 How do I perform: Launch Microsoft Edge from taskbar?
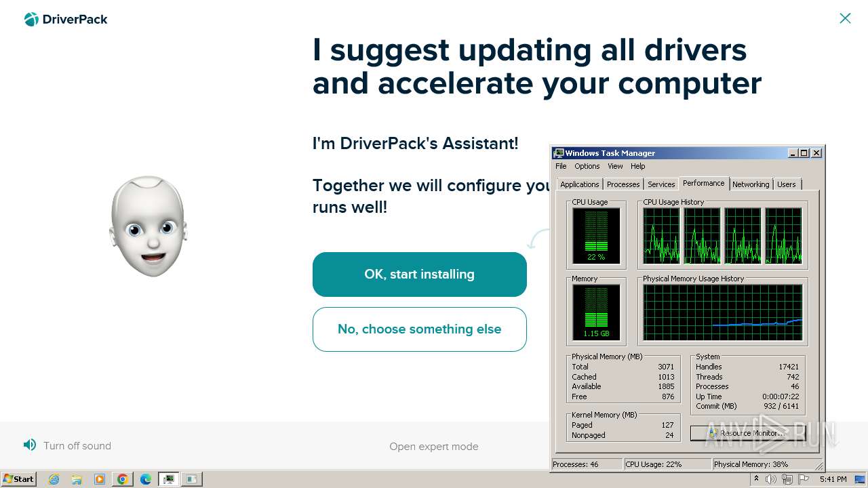coord(146,479)
